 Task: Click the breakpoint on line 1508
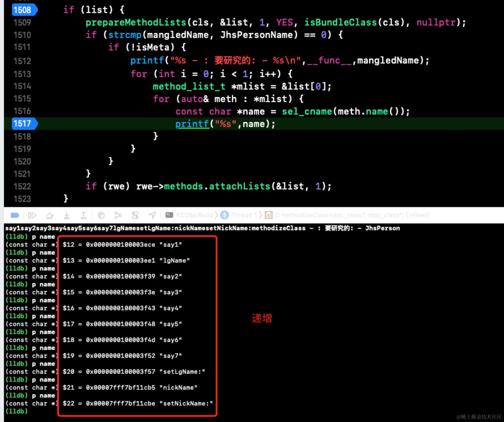[24, 10]
